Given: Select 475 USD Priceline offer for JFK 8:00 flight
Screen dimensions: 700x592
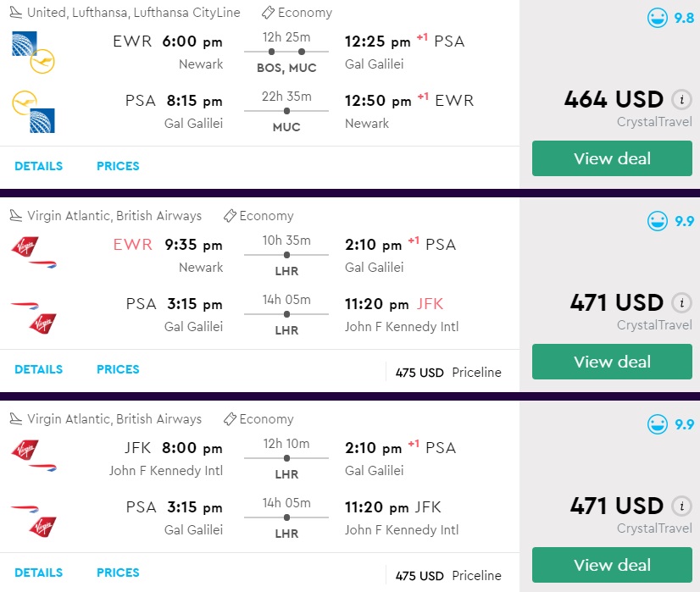Looking at the screenshot, I should click(x=448, y=576).
